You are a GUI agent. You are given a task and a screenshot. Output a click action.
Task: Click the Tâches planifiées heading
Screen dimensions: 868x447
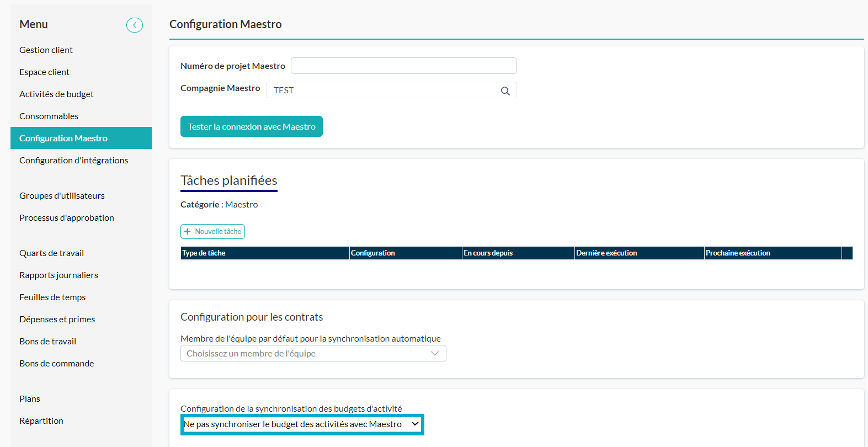(x=229, y=180)
